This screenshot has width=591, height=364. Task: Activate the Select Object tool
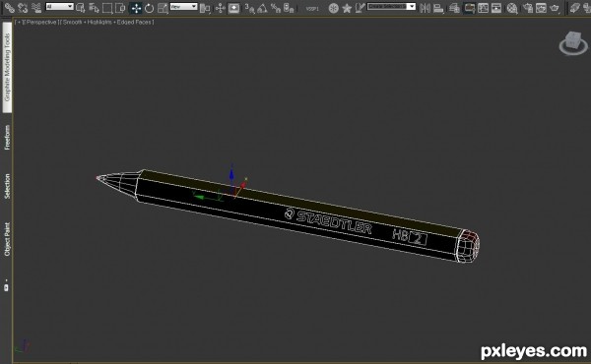click(x=81, y=8)
